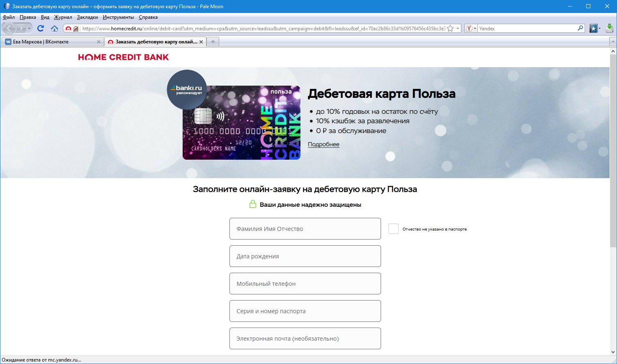Screen dimensions: 617x364
Task: Open a new tab with plus button
Action: click(213, 42)
